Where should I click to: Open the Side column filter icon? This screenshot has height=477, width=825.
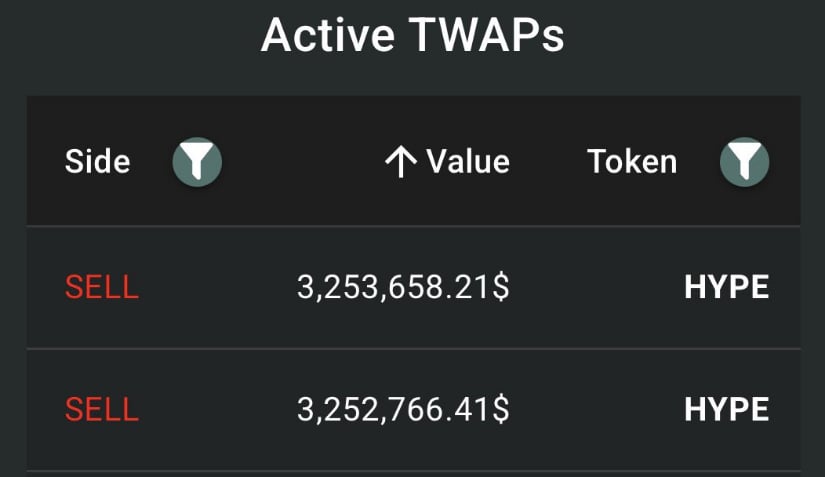point(197,162)
